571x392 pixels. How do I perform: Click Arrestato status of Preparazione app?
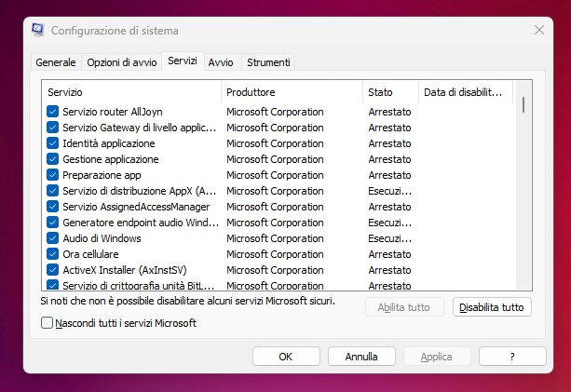(389, 175)
